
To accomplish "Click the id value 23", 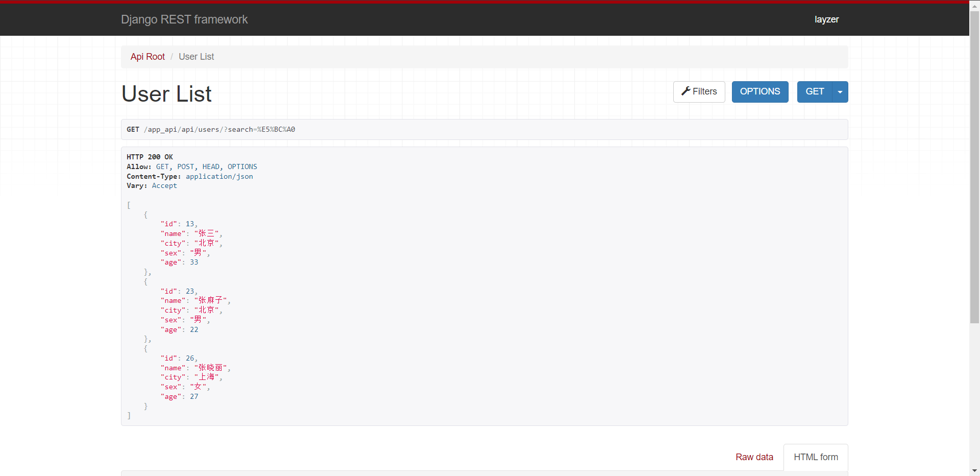I will tap(190, 291).
